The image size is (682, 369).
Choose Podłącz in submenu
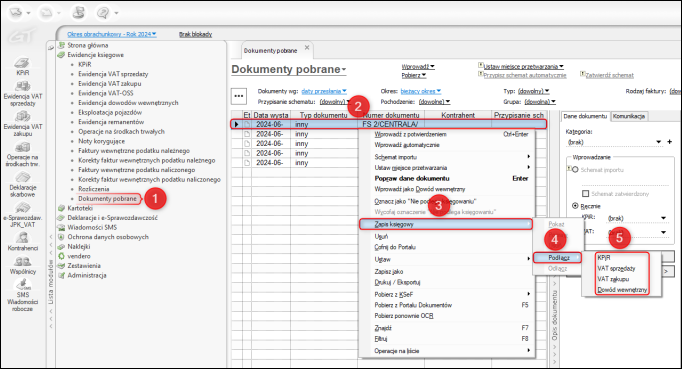pos(558,258)
